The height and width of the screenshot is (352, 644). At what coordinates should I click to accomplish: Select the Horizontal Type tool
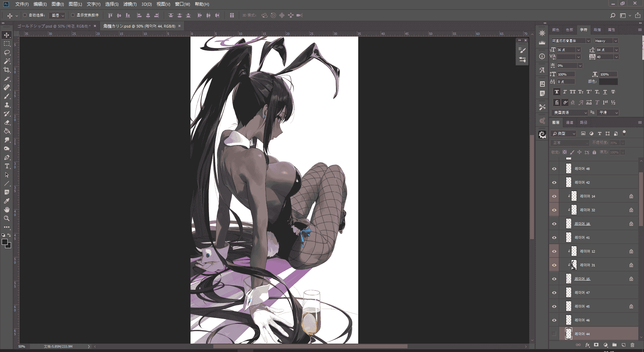[x=7, y=166]
